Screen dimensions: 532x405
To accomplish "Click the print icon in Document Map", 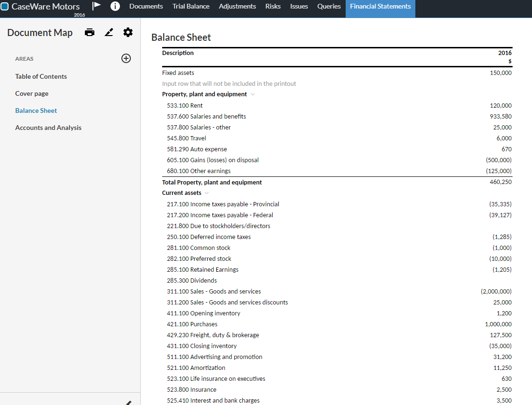I will (90, 33).
